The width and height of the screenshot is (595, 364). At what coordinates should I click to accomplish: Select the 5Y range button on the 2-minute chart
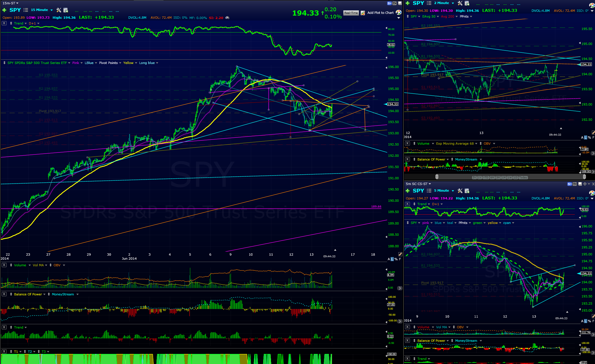tap(474, 178)
